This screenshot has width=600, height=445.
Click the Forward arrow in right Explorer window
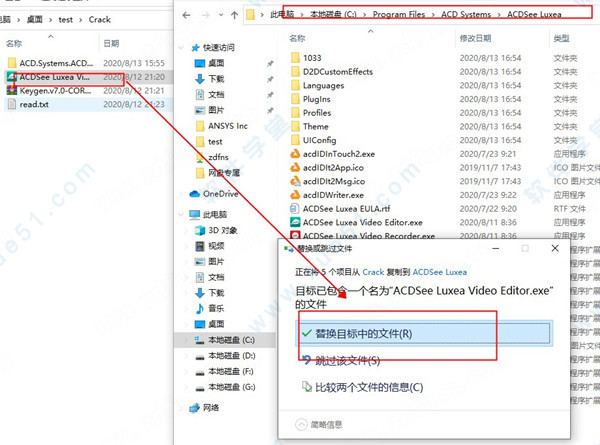click(205, 15)
